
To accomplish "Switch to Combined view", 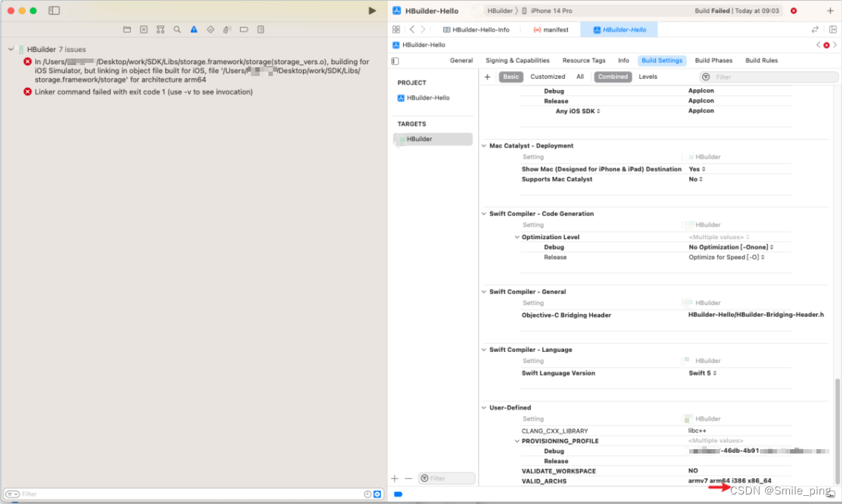I will [x=613, y=77].
